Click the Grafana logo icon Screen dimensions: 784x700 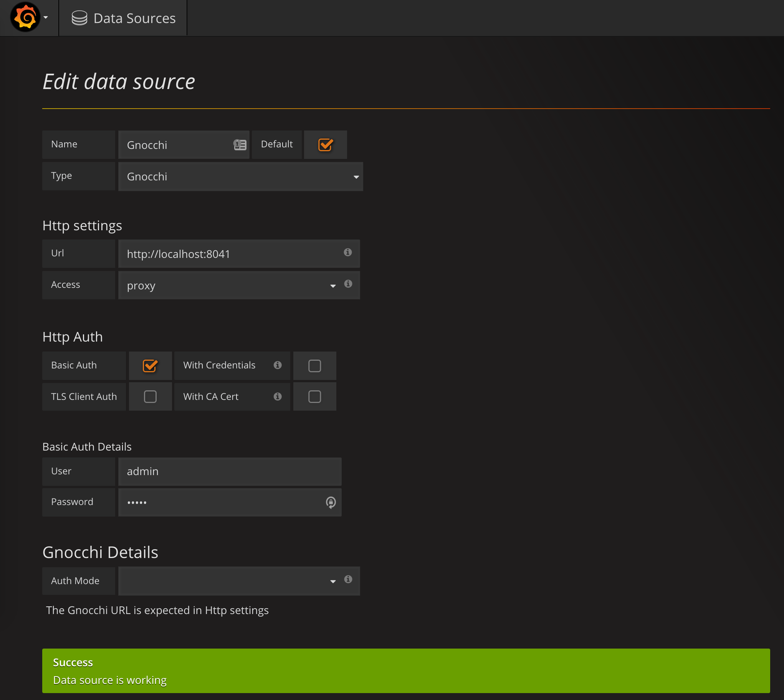25,17
